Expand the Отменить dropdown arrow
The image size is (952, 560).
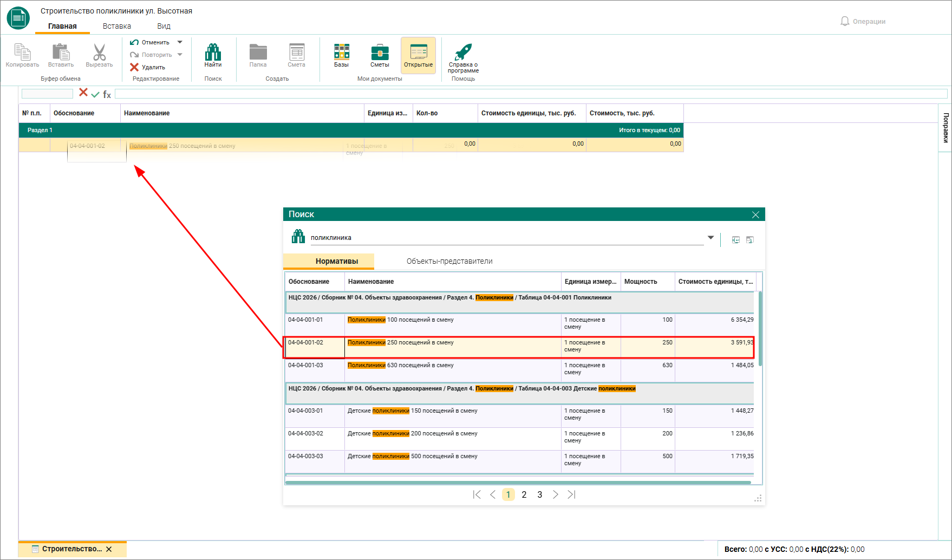coord(180,42)
